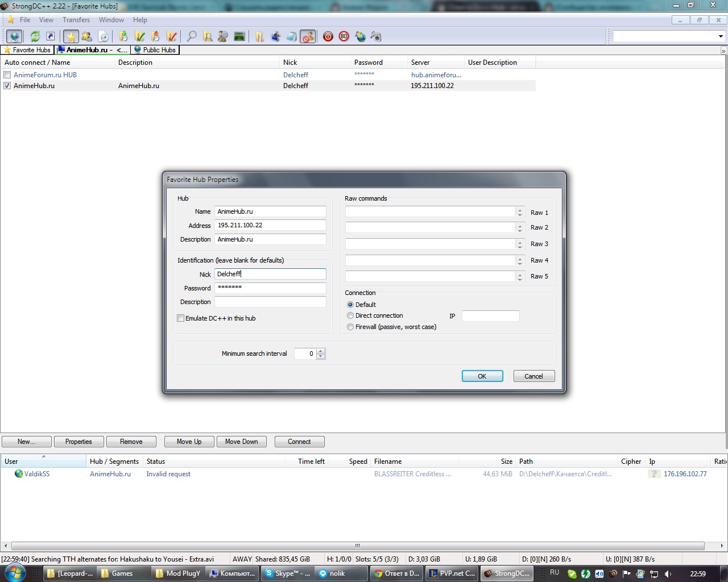Open Network Statistics green monitor icon
728x582 pixels.
tap(239, 36)
